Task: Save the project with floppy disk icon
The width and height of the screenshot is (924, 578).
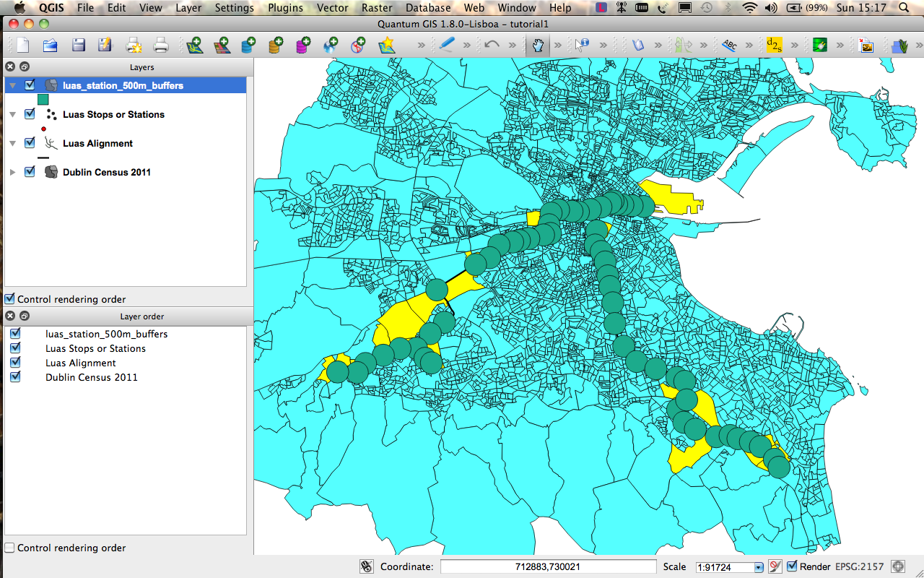Action: (x=78, y=45)
